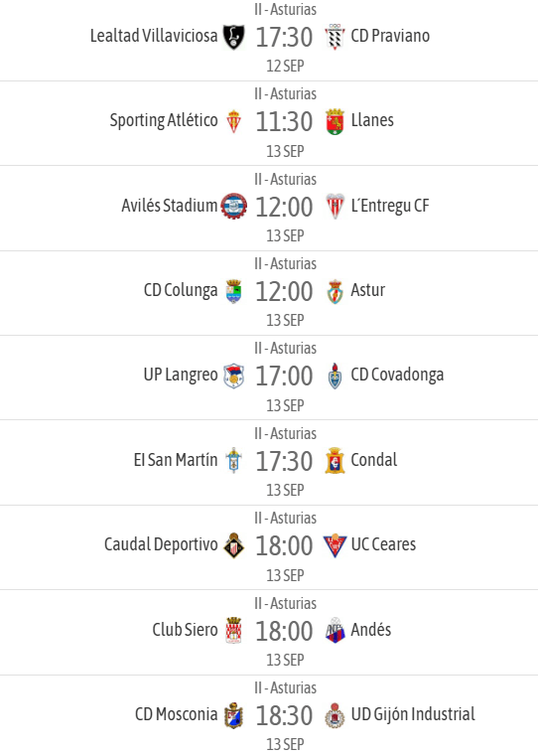Open the El San Martín team link
538x756 pixels.
click(176, 460)
